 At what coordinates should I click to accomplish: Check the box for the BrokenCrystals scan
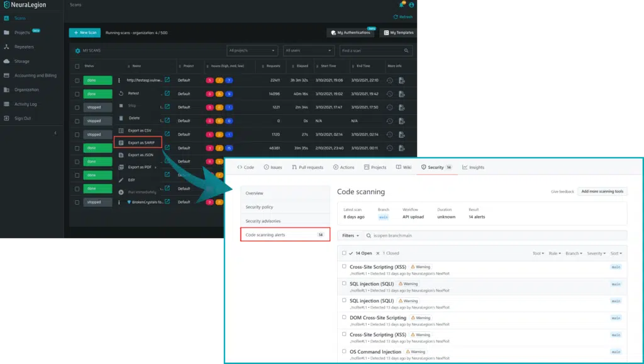pyautogui.click(x=77, y=202)
